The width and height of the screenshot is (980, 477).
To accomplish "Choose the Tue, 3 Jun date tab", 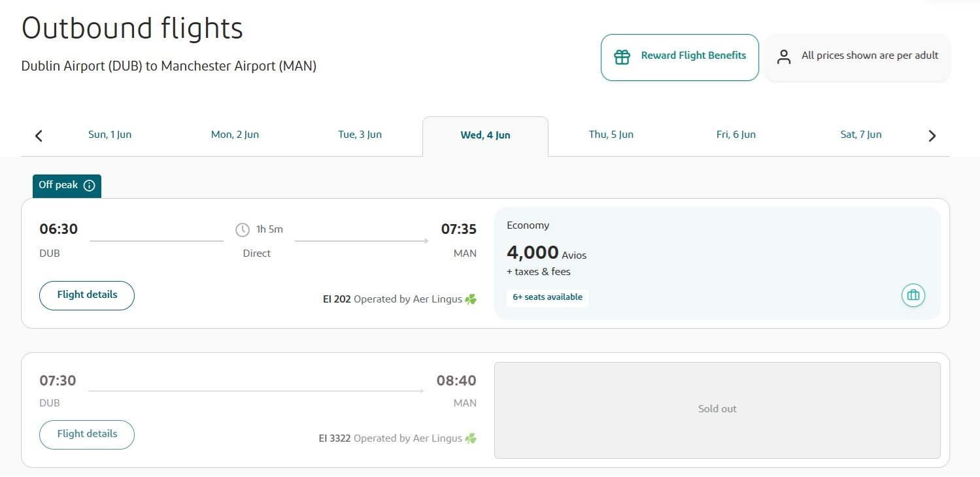I will pyautogui.click(x=360, y=135).
